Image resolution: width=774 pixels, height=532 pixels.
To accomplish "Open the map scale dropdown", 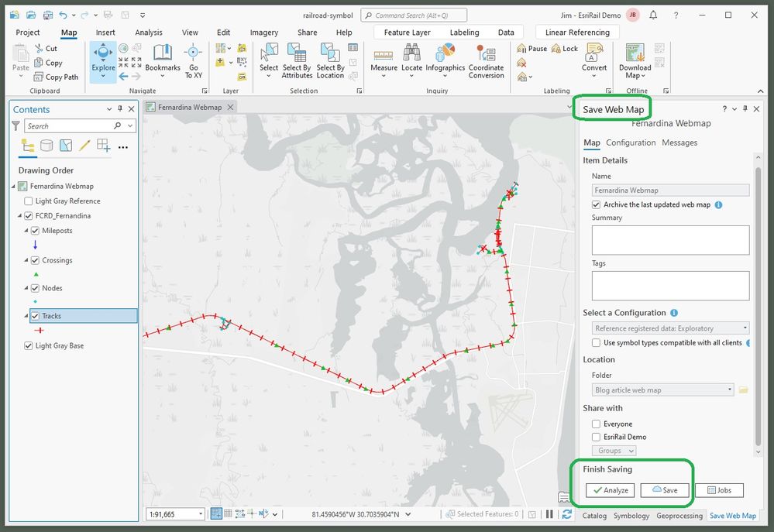I will tap(201, 514).
